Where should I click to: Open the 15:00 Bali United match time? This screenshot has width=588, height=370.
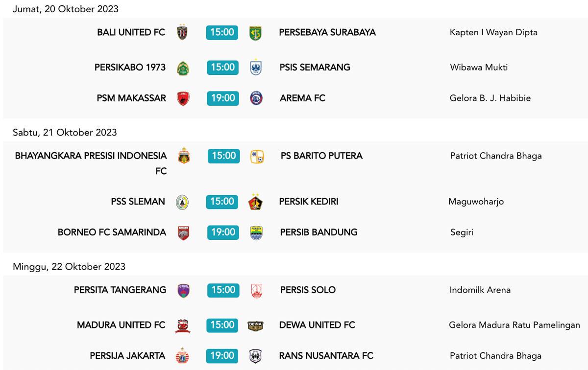point(222,32)
